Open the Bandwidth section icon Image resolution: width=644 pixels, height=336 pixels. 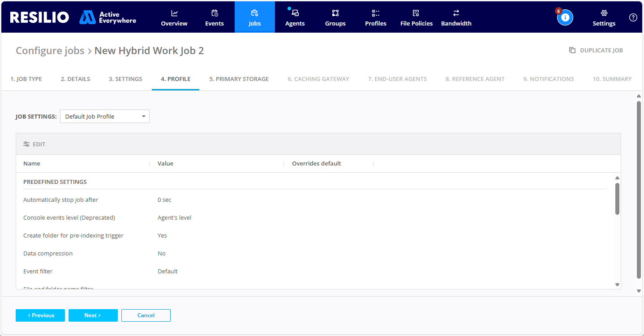click(456, 13)
